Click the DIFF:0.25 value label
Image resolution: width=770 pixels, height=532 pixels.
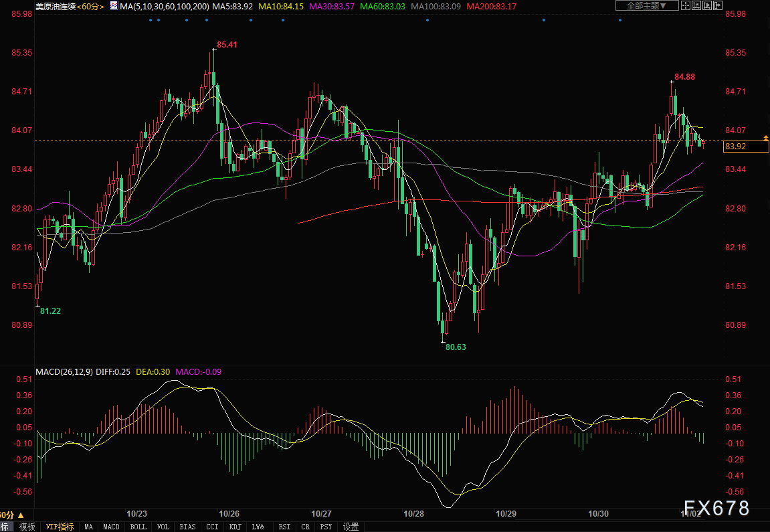pos(114,372)
